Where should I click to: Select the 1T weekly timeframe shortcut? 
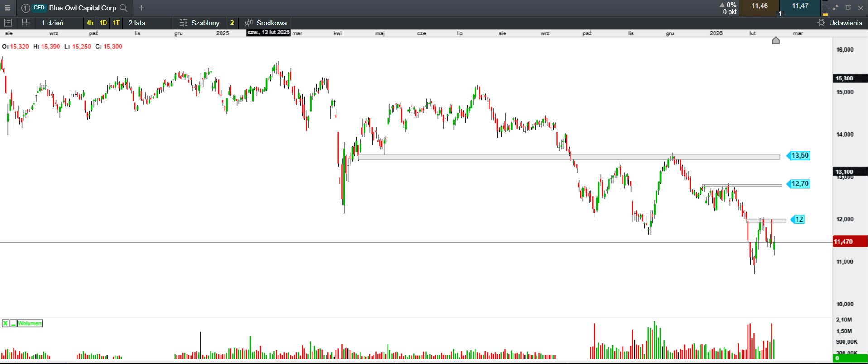(x=116, y=23)
